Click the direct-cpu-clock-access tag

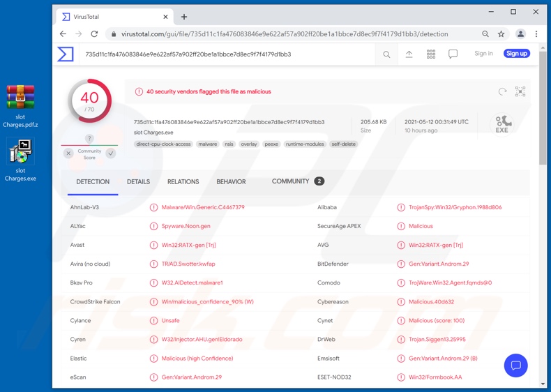pyautogui.click(x=163, y=144)
